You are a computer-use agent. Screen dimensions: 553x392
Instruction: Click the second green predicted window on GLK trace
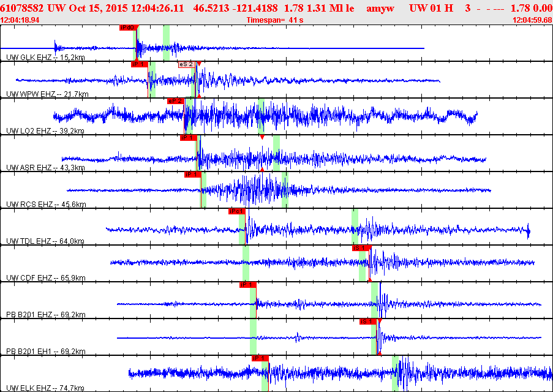point(166,43)
